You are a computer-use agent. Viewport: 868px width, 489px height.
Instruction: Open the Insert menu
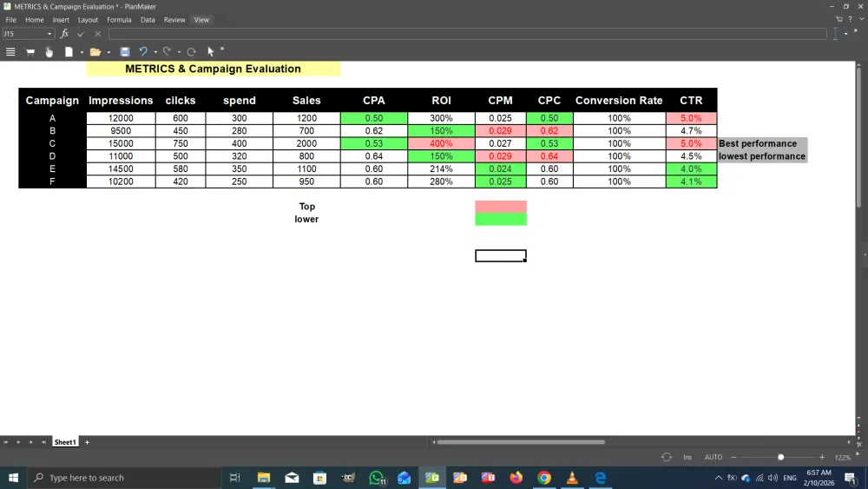pos(61,20)
